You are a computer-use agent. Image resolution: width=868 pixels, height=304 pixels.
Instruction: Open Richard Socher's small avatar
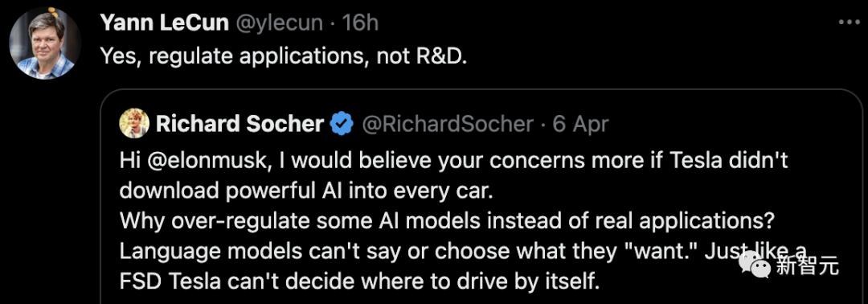click(134, 123)
